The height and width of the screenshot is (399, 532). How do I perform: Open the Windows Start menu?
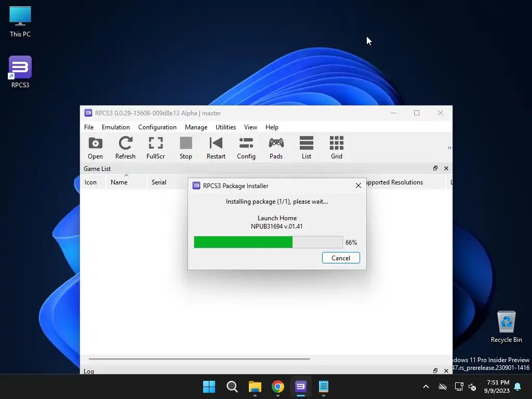(209, 387)
